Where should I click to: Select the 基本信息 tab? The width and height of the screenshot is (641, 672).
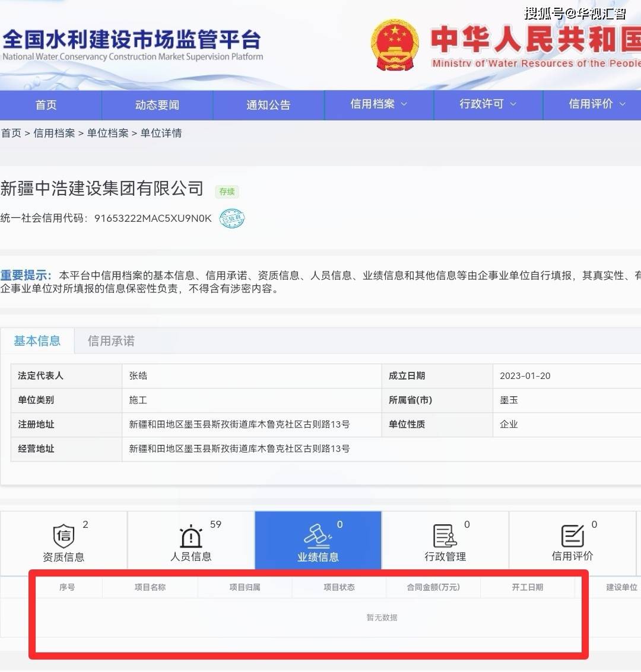coord(37,341)
